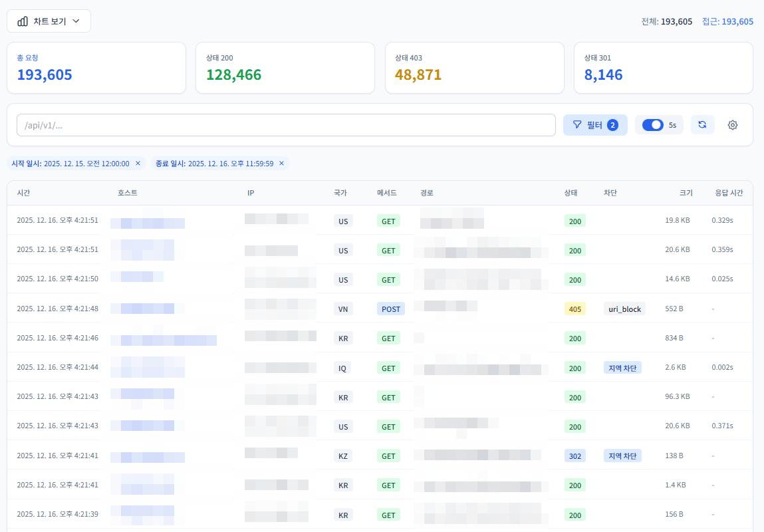
Task: Click the 상태 200 stat card
Action: (x=285, y=67)
